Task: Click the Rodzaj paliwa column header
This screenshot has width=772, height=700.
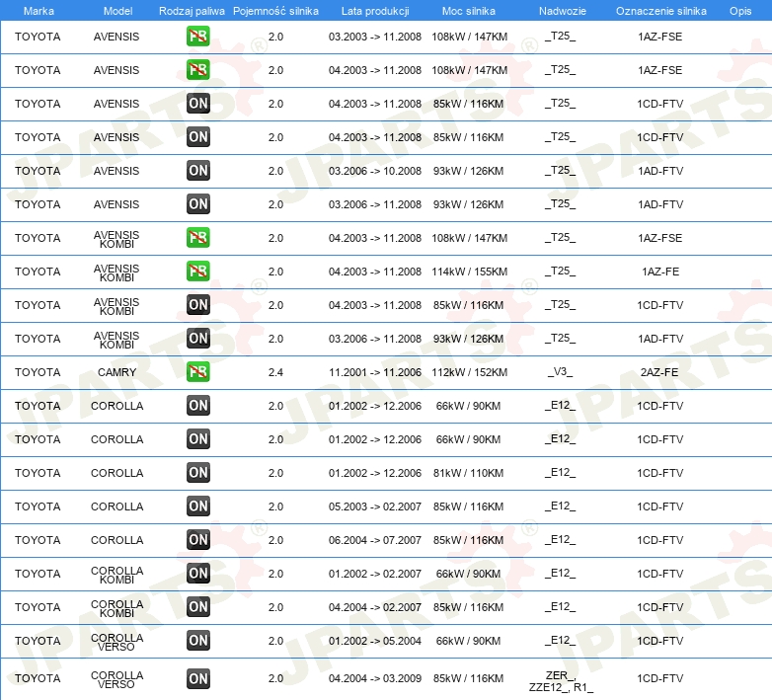Action: click(x=192, y=11)
